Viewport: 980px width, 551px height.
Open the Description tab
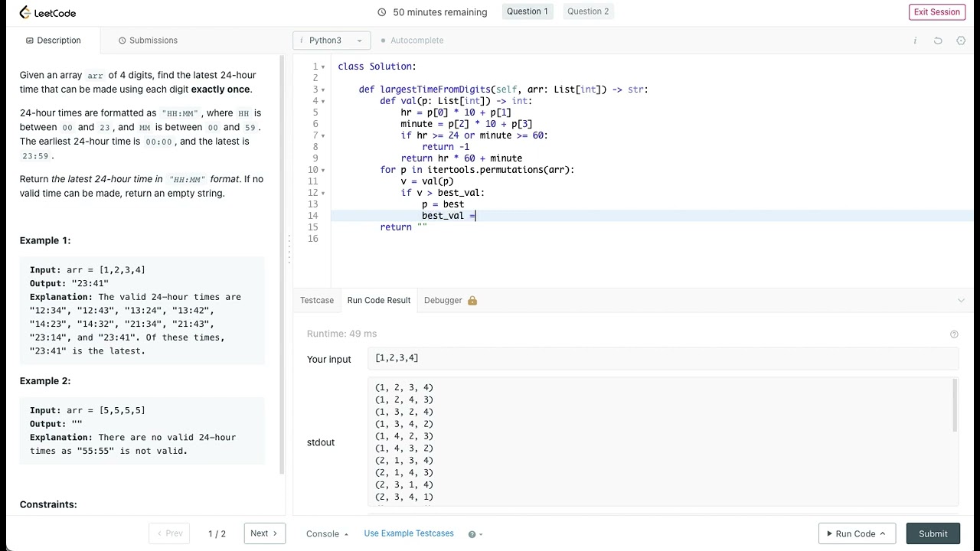(54, 41)
